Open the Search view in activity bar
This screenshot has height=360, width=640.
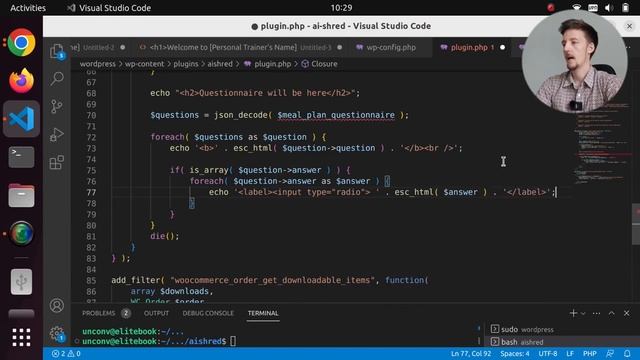pos(57,78)
